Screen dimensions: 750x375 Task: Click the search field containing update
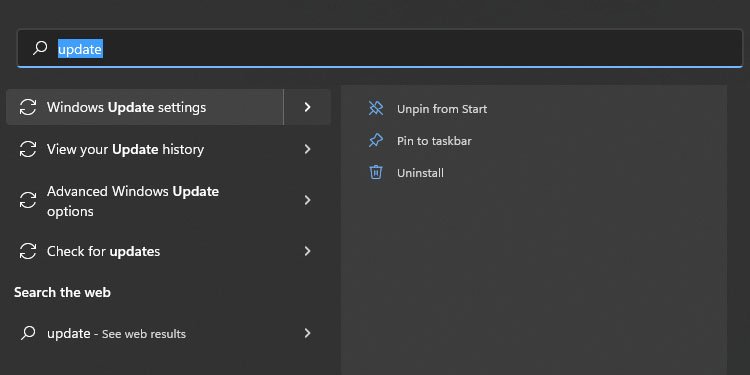pyautogui.click(x=380, y=48)
